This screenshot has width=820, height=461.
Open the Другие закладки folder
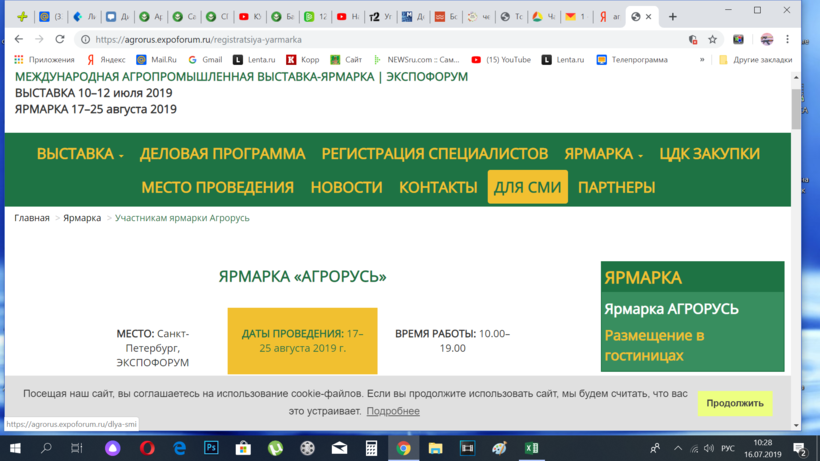click(756, 60)
